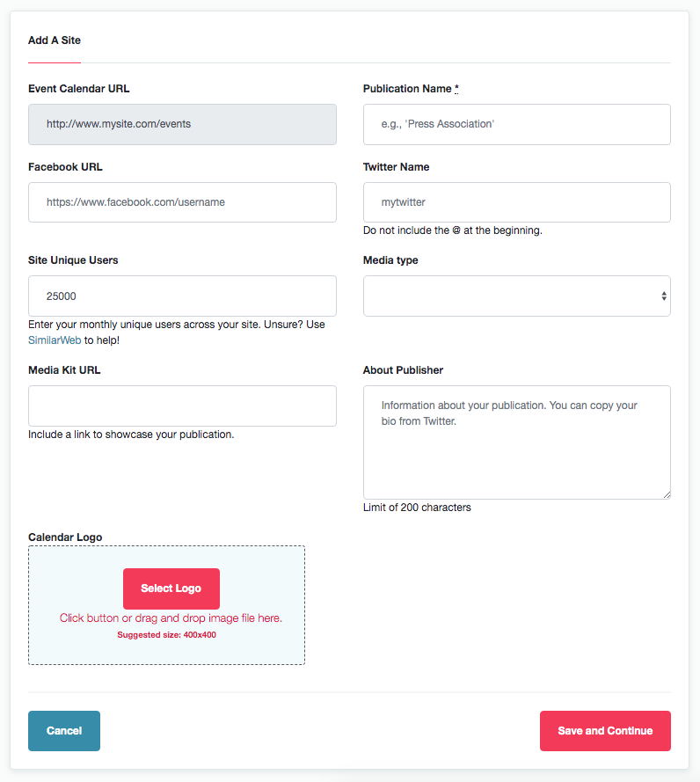The width and height of the screenshot is (700, 782).
Task: Click the Site Unique Users field
Action: [x=182, y=296]
